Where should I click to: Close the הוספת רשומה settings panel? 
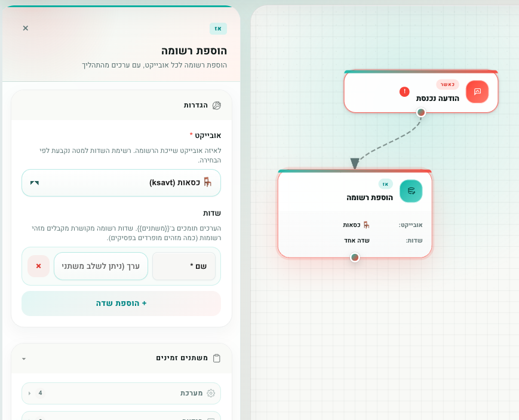26,28
